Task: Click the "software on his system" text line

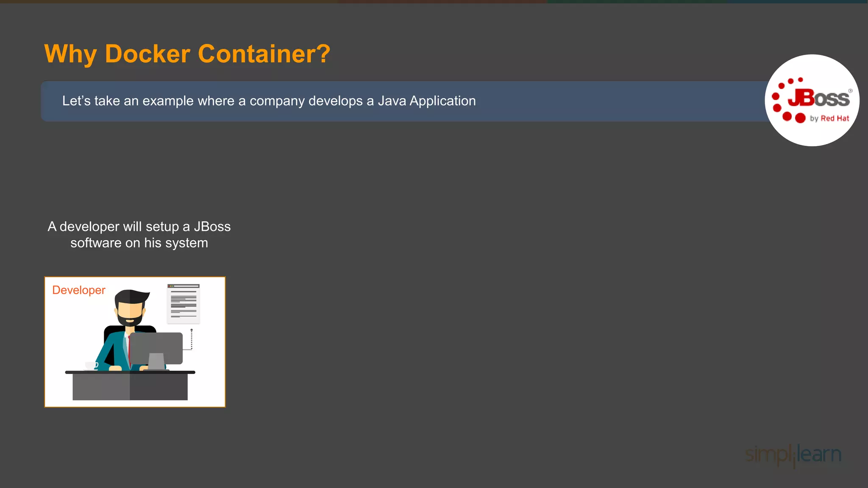Action: 139,243
